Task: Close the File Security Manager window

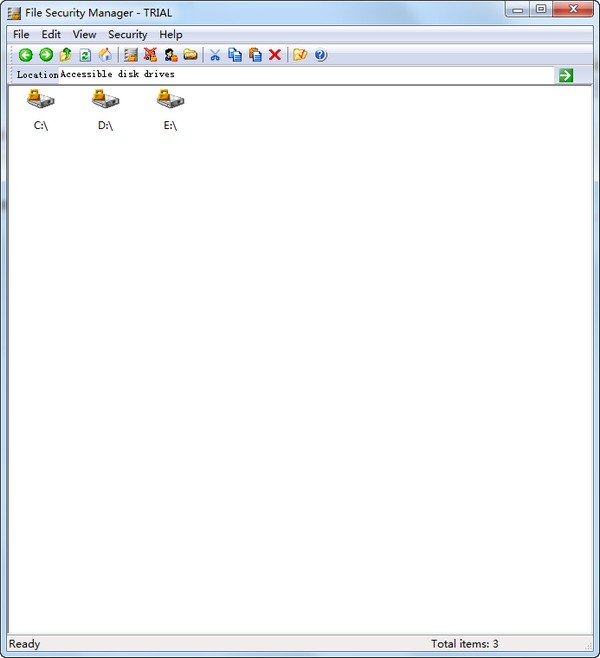Action: (573, 9)
